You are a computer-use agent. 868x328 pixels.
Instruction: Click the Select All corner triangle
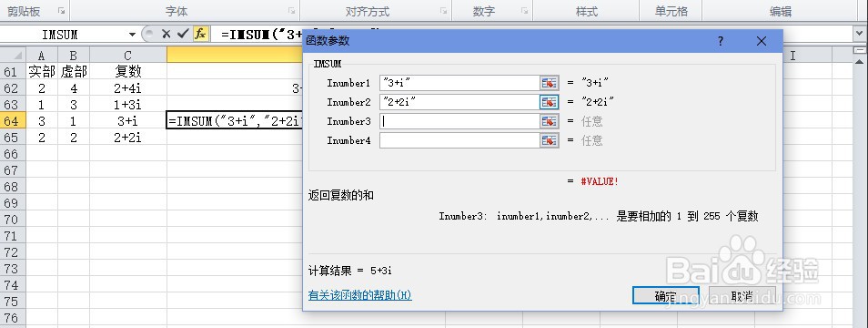pos(13,56)
